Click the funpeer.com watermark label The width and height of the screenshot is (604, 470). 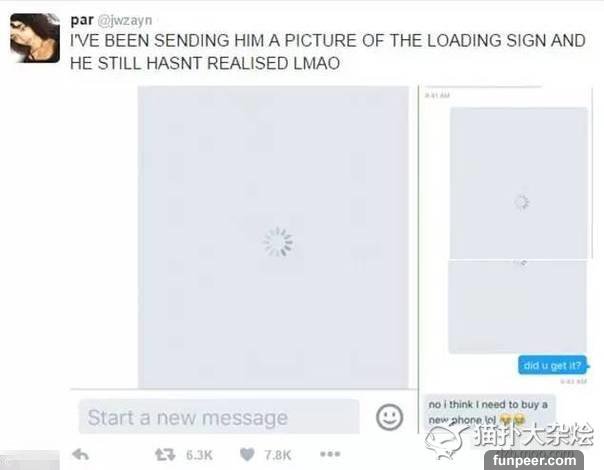click(534, 460)
